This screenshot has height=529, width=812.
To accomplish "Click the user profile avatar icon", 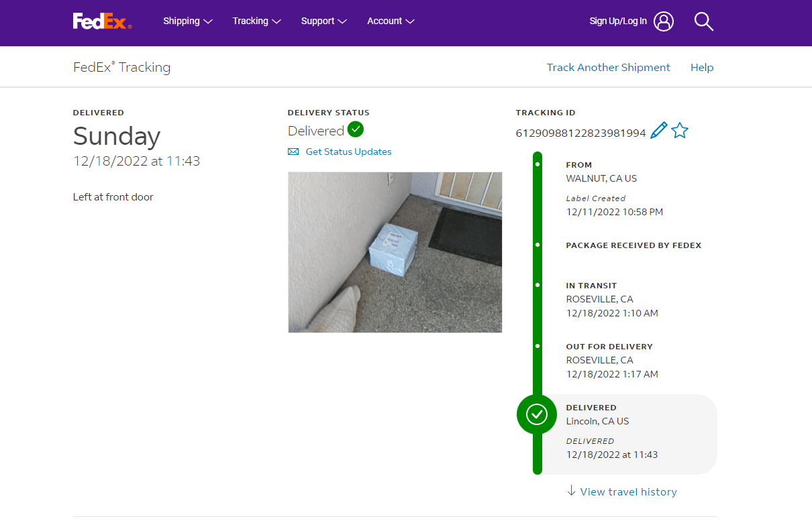I will [663, 21].
